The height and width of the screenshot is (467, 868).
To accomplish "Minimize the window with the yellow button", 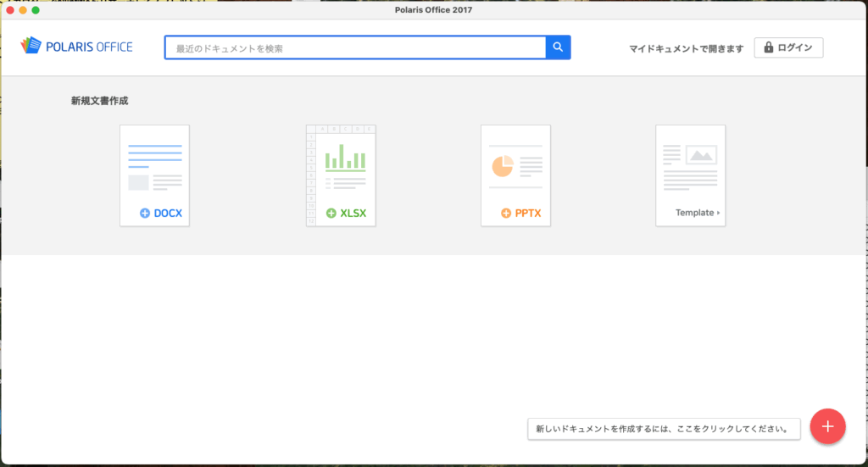I will tap(23, 10).
